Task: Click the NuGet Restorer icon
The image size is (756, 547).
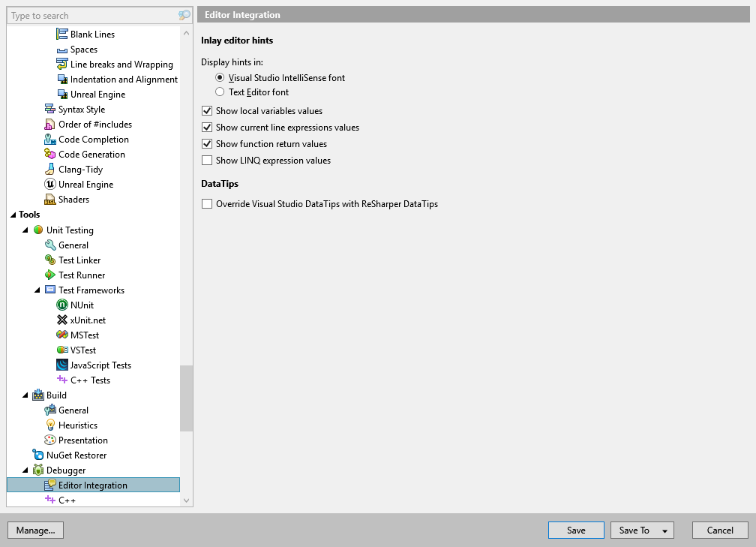Action: click(x=37, y=455)
